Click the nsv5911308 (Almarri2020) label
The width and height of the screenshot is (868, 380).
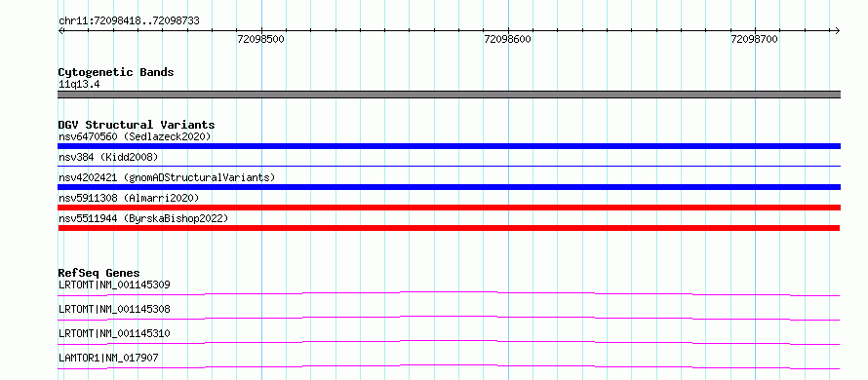click(x=129, y=198)
